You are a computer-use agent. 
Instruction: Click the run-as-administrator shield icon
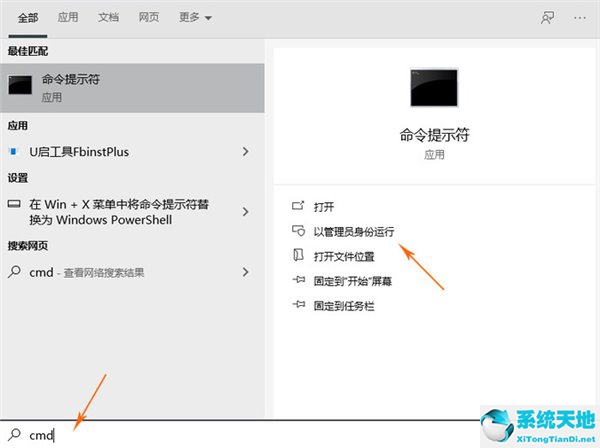pyautogui.click(x=298, y=231)
